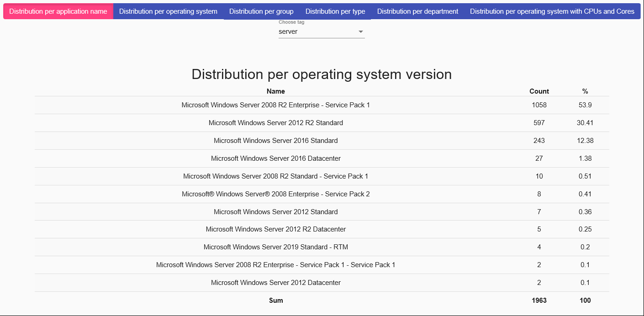Open the Distribution per type tab
This screenshot has height=316, width=644.
coord(335,11)
